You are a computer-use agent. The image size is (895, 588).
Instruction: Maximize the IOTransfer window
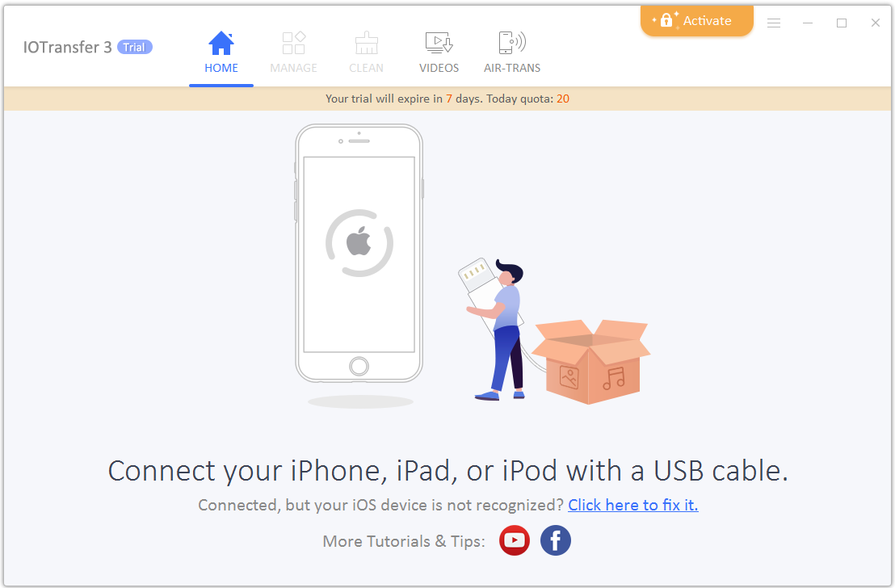tap(842, 23)
